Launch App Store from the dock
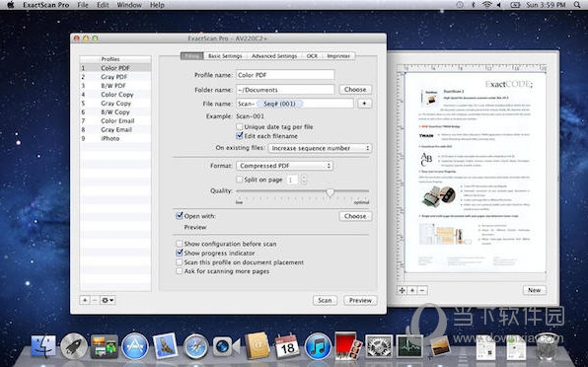 click(134, 346)
